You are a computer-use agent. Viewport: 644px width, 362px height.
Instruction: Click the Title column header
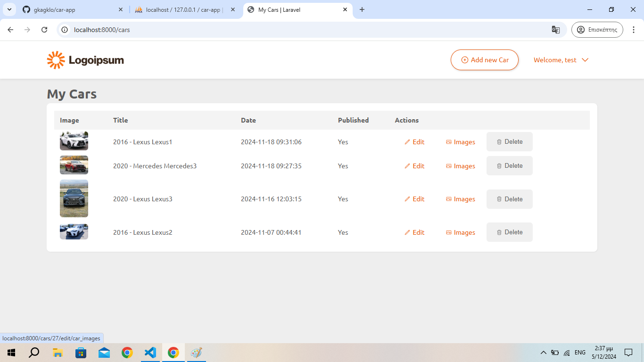[x=120, y=120]
